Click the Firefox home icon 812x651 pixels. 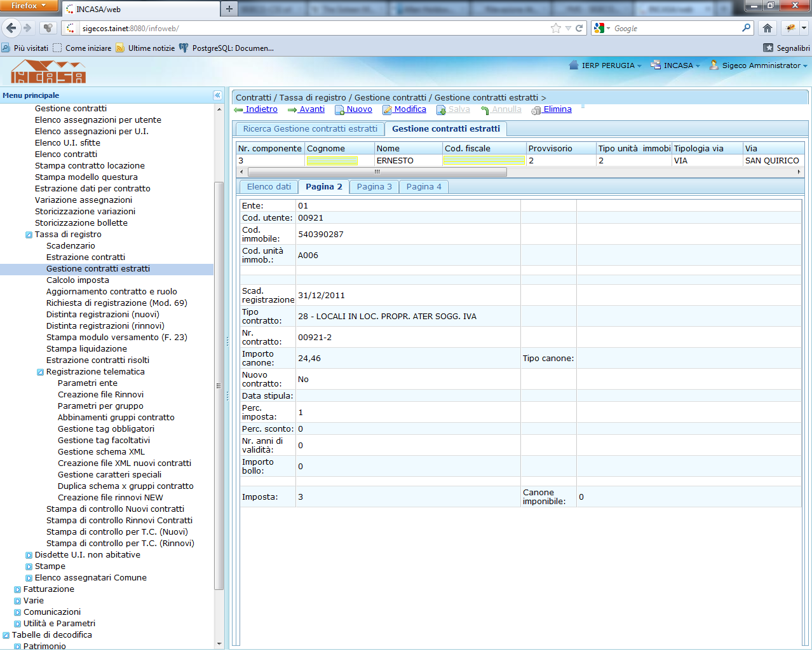coord(768,28)
